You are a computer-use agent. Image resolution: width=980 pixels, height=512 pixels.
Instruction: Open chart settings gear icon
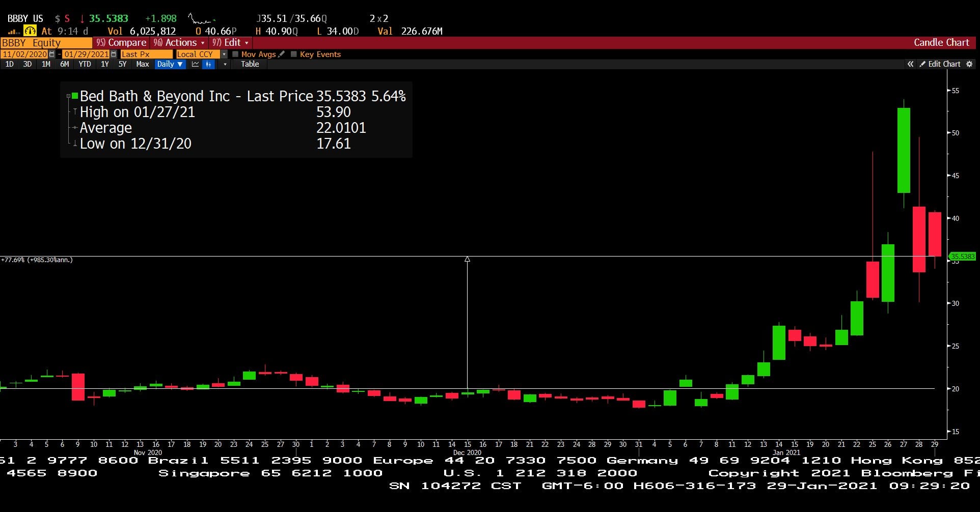click(x=969, y=64)
